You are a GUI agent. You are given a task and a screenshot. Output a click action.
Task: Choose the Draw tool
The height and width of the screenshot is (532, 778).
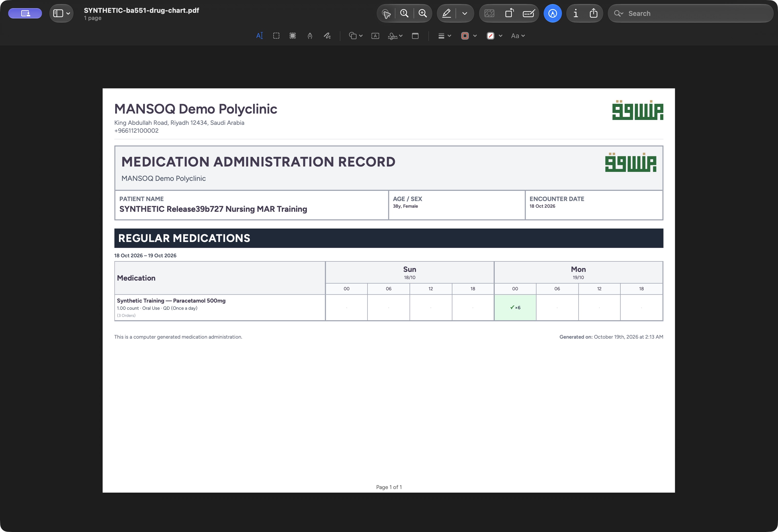click(327, 36)
